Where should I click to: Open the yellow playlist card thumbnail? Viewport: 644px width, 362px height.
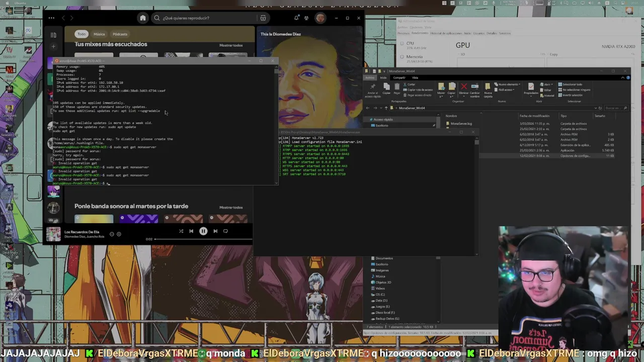(94, 219)
